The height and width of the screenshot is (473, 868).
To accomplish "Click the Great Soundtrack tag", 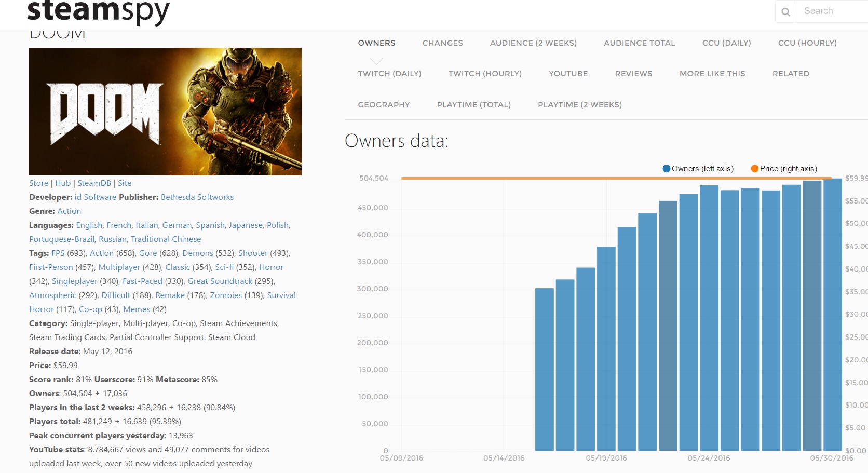I will point(220,281).
